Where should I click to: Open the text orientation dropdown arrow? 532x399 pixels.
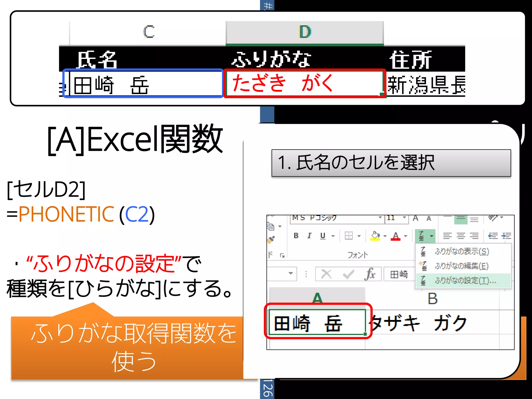coord(502,217)
